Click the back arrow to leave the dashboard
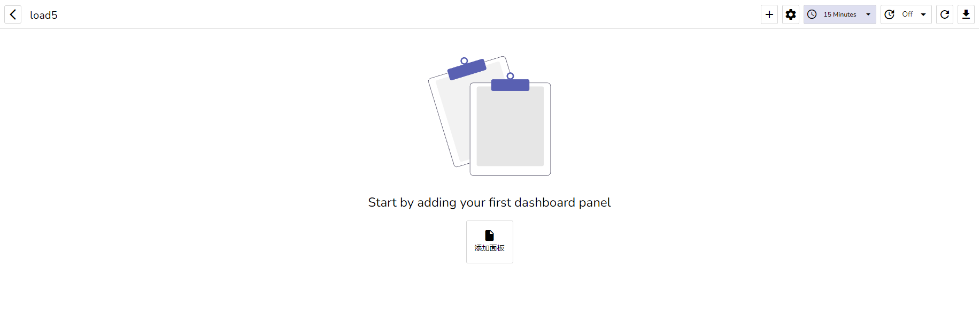 (x=13, y=14)
